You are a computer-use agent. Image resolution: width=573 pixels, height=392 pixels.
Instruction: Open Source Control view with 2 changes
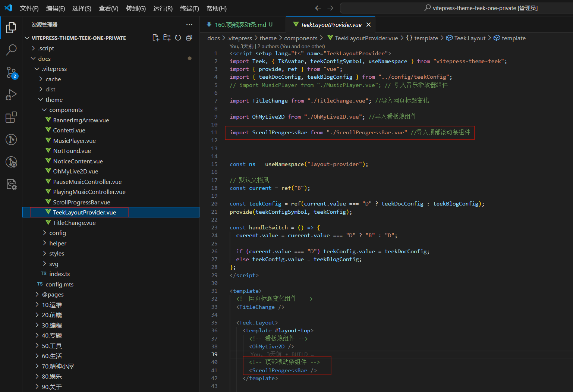[x=11, y=72]
